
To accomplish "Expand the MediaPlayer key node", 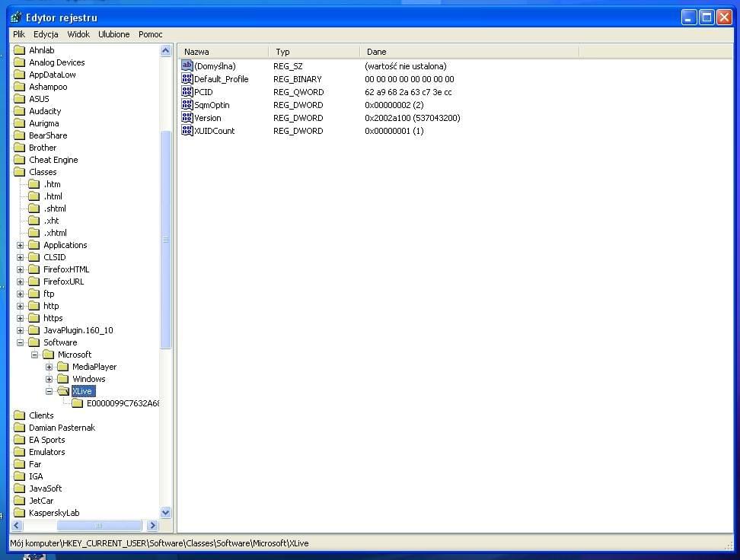I will coord(49,367).
